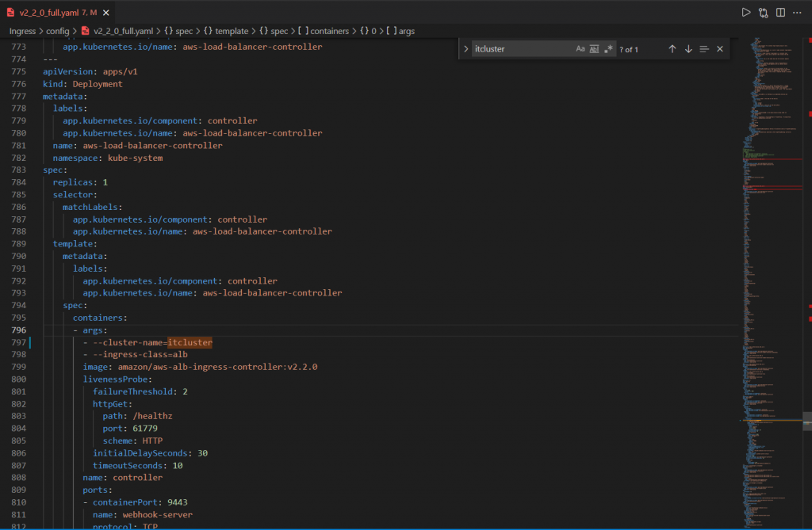Go to previous match arrow
812x530 pixels.
[x=672, y=48]
